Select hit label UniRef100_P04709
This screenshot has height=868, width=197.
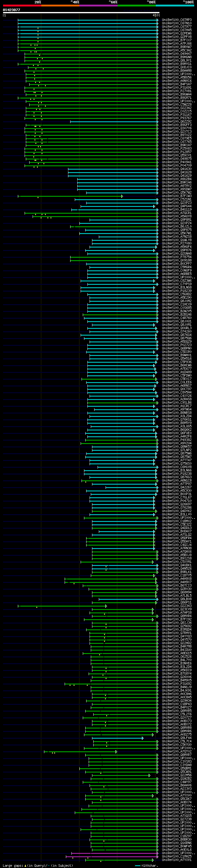pos(176,165)
